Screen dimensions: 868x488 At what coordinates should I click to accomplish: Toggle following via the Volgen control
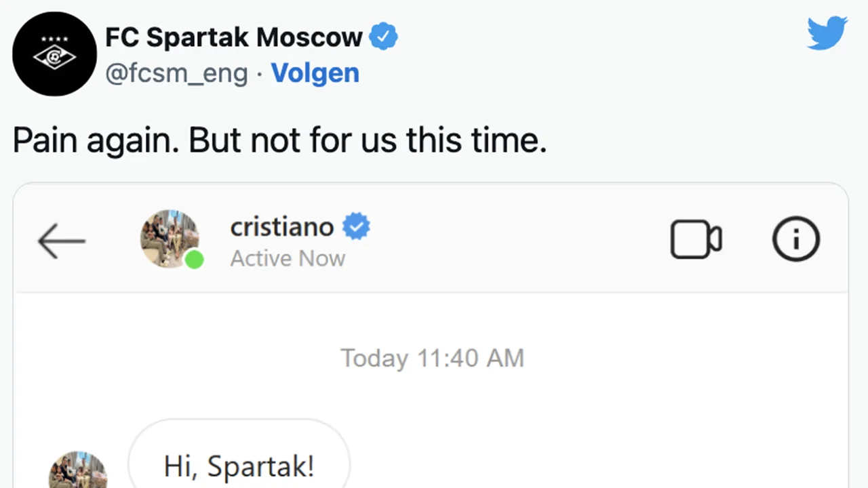[315, 73]
